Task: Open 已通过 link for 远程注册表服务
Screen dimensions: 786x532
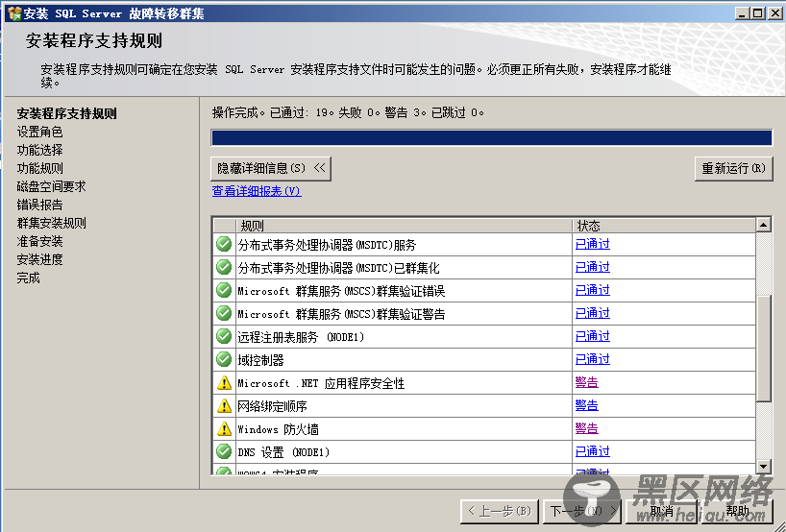Action: pos(593,336)
